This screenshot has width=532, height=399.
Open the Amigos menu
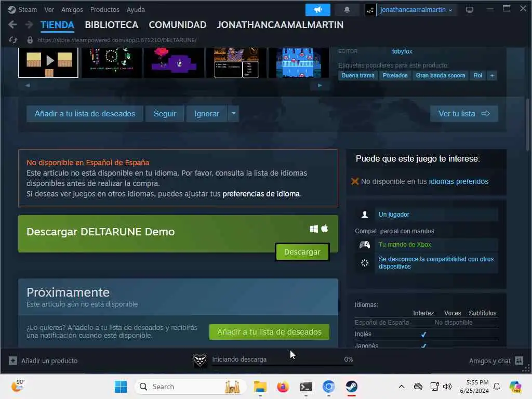[72, 9]
